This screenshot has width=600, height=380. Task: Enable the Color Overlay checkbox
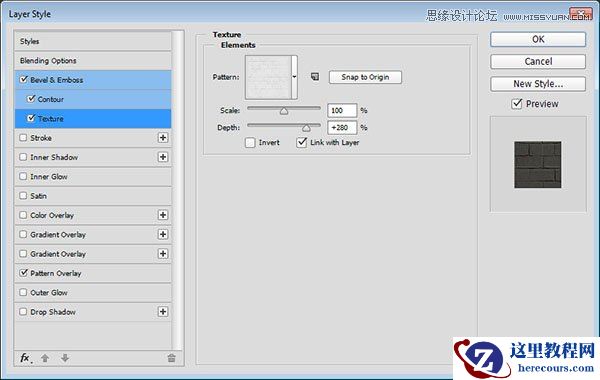pos(23,215)
